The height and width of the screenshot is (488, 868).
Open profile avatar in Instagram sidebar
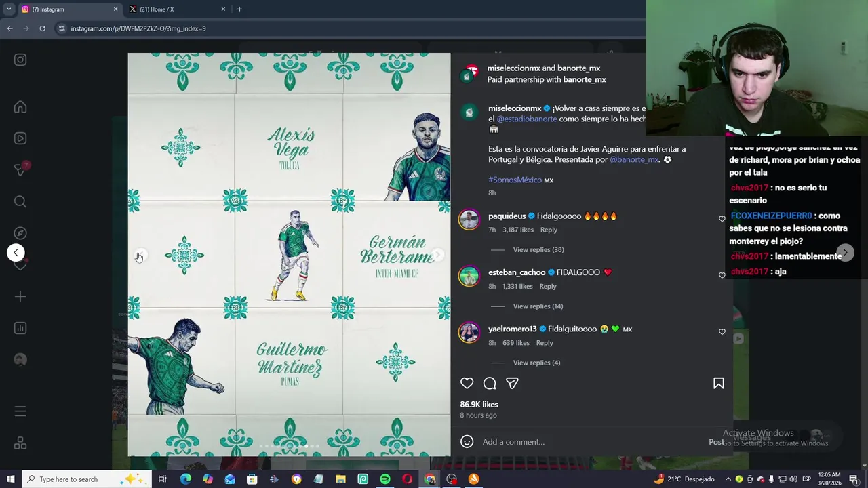point(20,360)
